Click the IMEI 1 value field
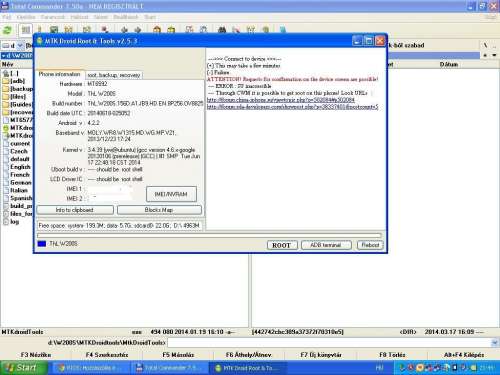Screen dimensions: 500x375 click(x=110, y=189)
